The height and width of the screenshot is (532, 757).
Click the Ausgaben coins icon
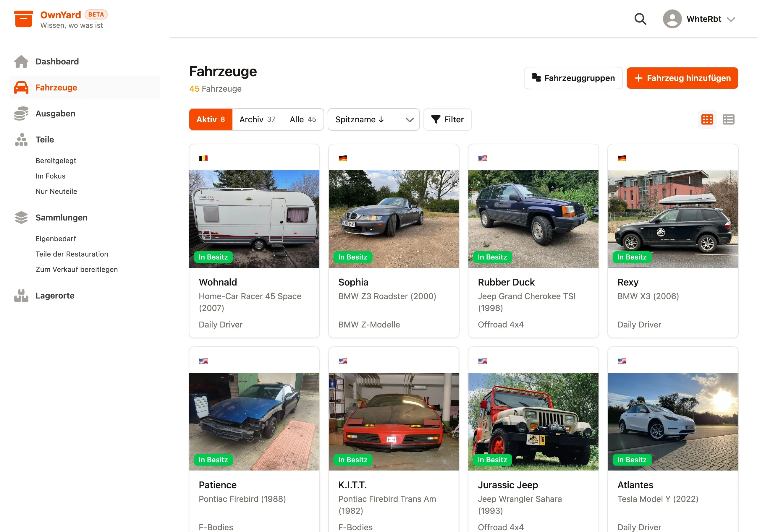[21, 113]
